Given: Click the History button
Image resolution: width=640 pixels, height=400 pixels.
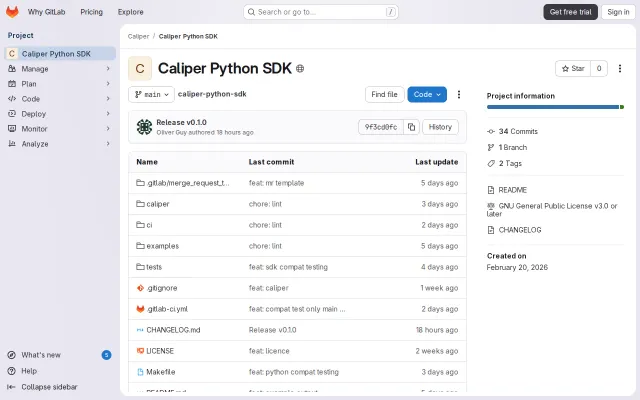Looking at the screenshot, I should (x=440, y=127).
